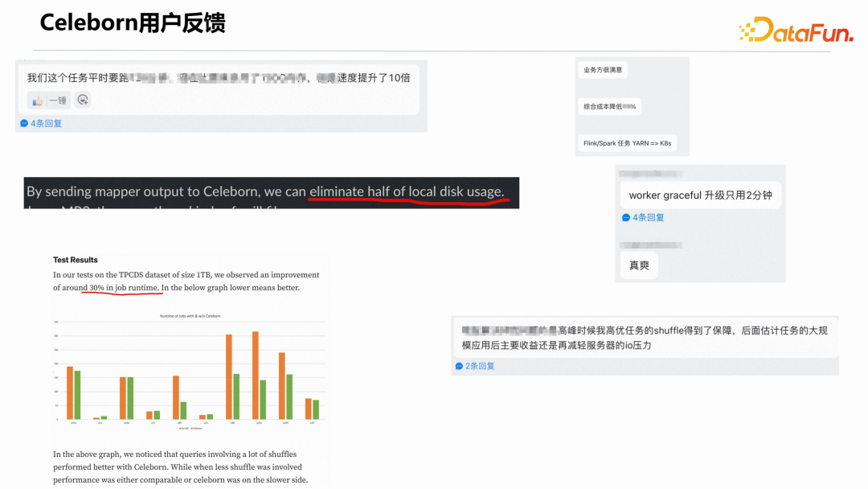The width and height of the screenshot is (868, 489).
Task: Click the worker graceful 升级只用2分钟 message
Action: click(700, 195)
